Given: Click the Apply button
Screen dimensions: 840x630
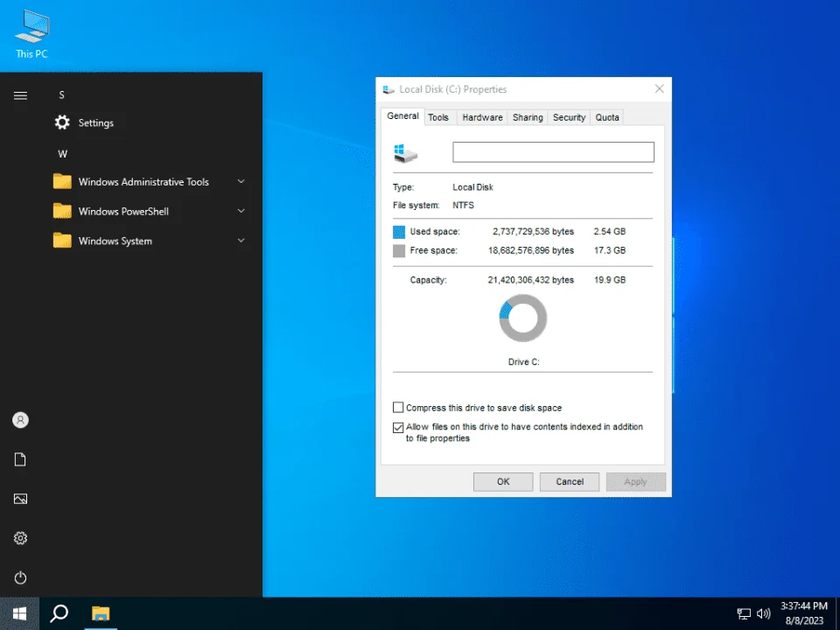Looking at the screenshot, I should [636, 481].
